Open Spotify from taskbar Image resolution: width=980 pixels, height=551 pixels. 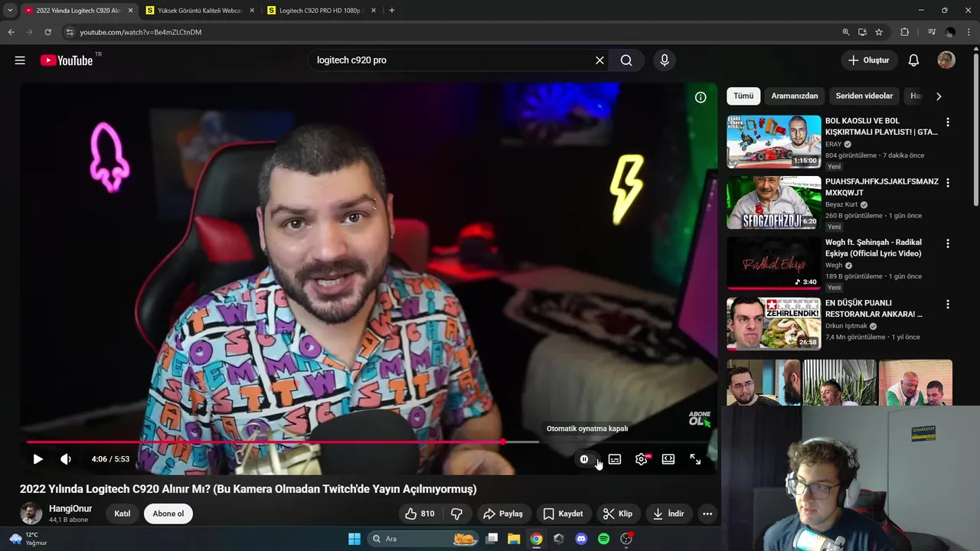click(x=603, y=539)
